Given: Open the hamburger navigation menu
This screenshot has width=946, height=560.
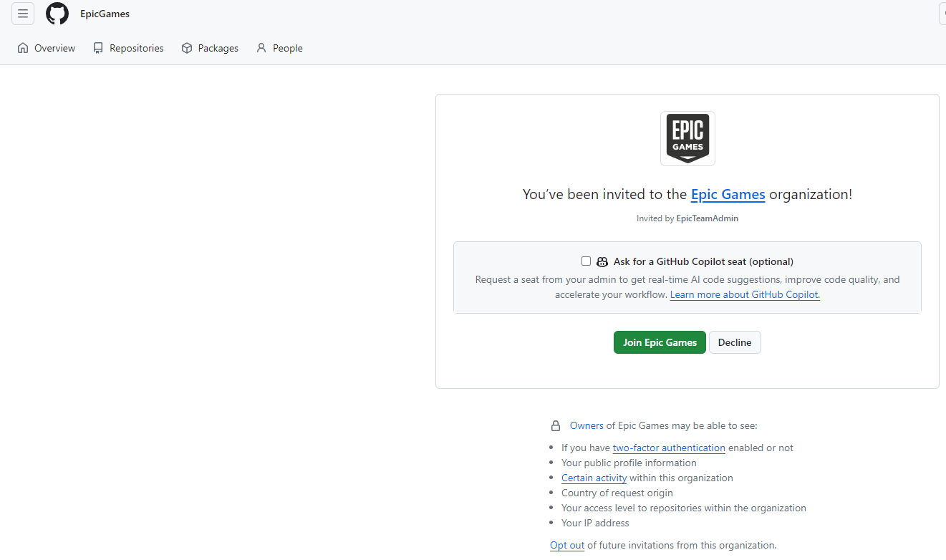Looking at the screenshot, I should point(23,14).
